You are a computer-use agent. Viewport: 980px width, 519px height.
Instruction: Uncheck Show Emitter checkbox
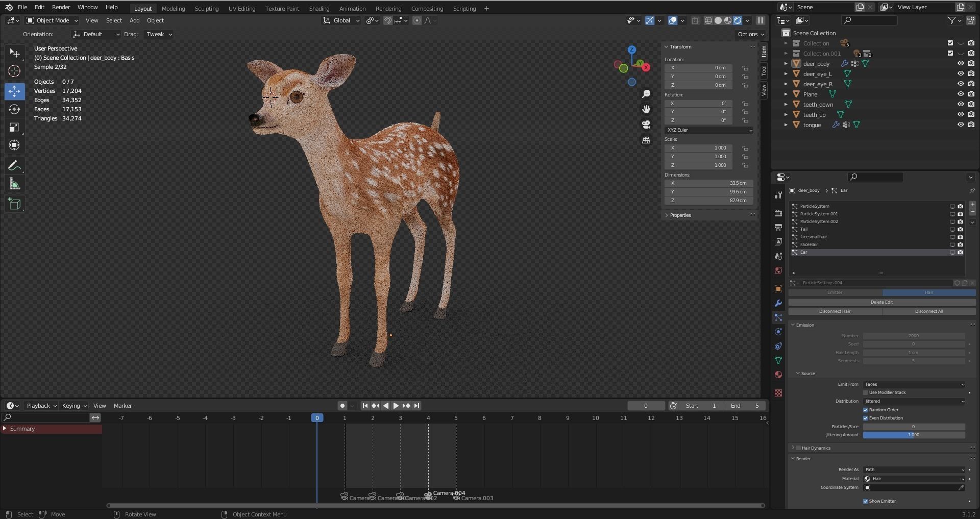click(866, 501)
